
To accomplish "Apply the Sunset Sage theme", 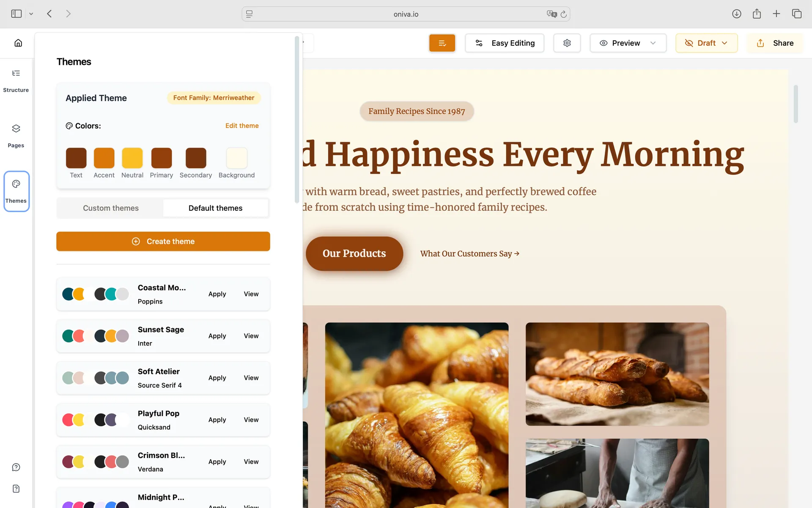I will point(217,336).
